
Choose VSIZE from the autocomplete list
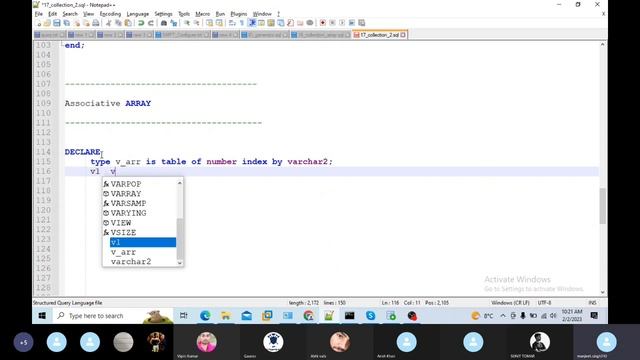(x=123, y=233)
